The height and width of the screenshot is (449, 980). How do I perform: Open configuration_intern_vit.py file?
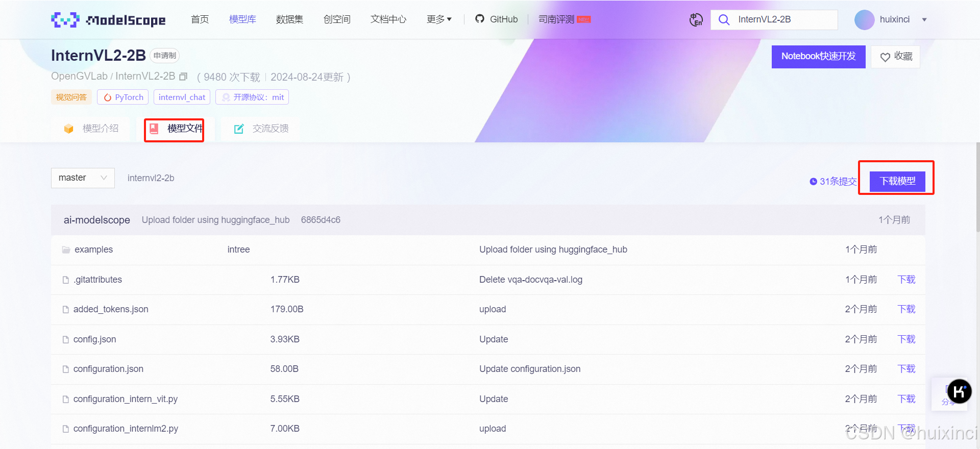126,399
